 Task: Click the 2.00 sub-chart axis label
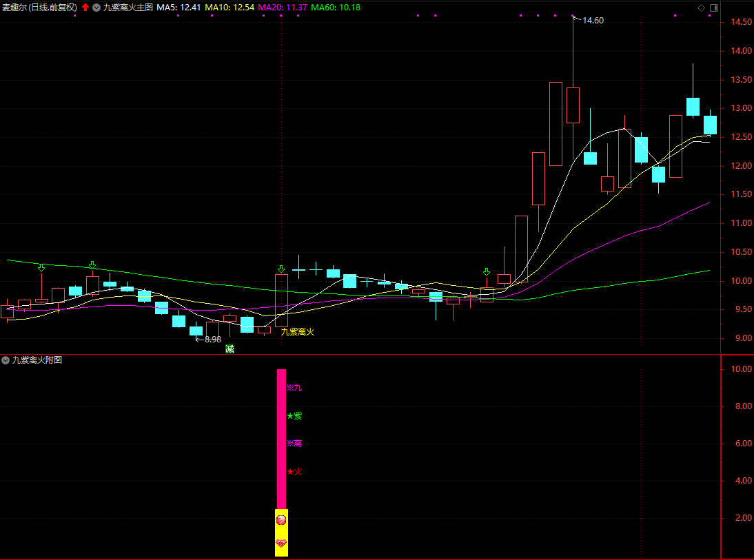click(x=744, y=518)
